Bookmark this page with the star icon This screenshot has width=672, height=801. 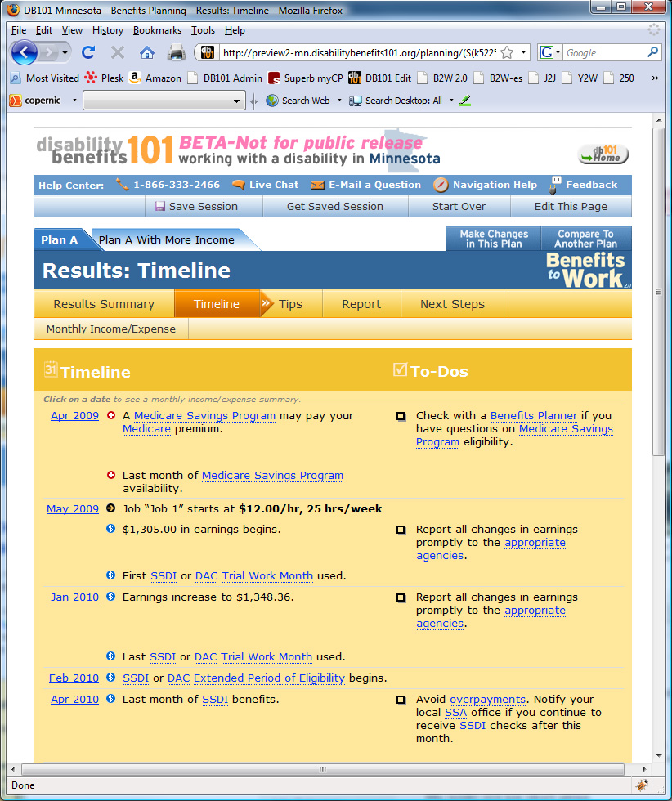(x=507, y=52)
